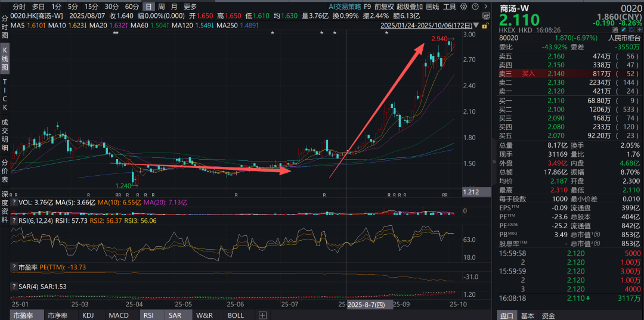The width and height of the screenshot is (644, 320).
Task: Open the AI交易策略 link
Action: pos(345,7)
